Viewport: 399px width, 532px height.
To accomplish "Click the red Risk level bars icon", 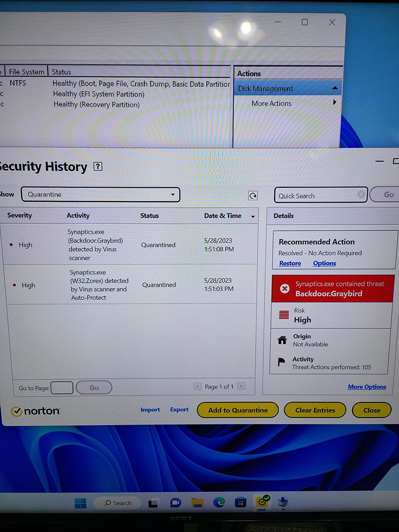I will tap(284, 315).
